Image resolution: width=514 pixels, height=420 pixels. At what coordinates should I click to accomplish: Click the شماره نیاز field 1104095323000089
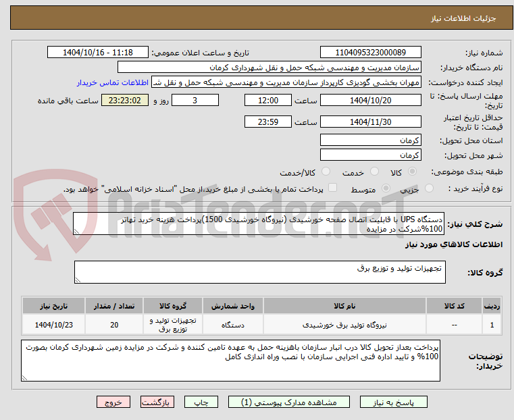[x=370, y=53]
